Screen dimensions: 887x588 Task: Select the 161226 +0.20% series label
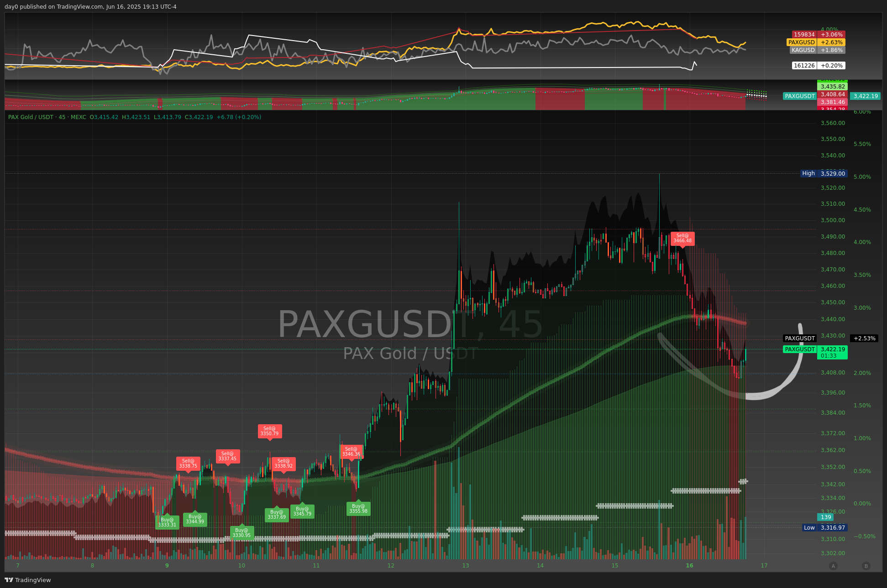click(819, 66)
